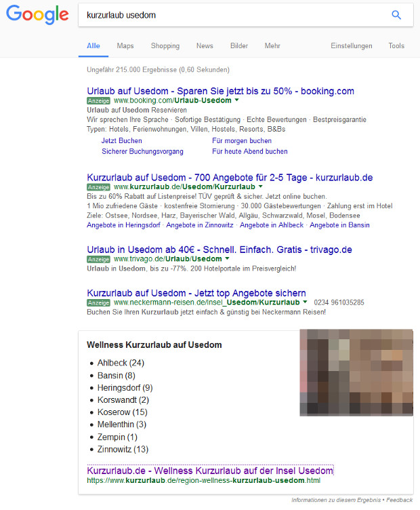The height and width of the screenshot is (510, 420).
Task: Click the blurred thumbnail image in snippet
Action: coord(356,372)
